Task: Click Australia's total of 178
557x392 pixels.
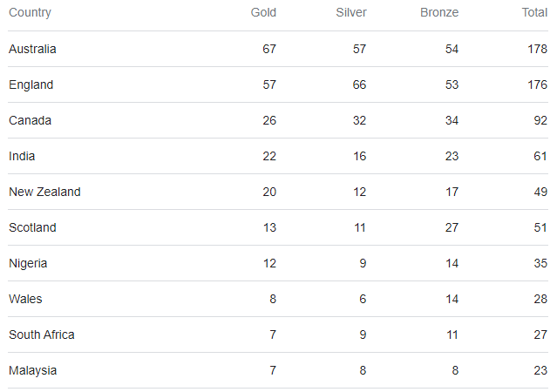Action: (x=537, y=49)
